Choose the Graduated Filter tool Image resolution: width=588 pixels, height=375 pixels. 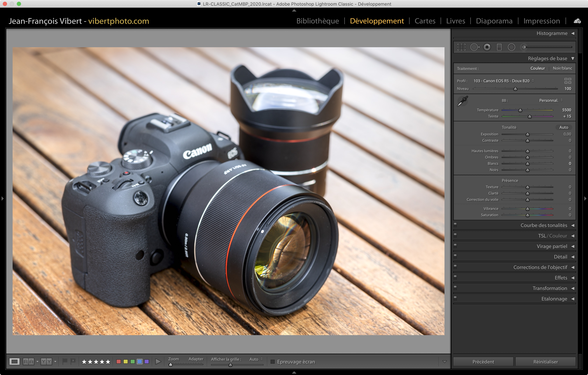click(499, 47)
